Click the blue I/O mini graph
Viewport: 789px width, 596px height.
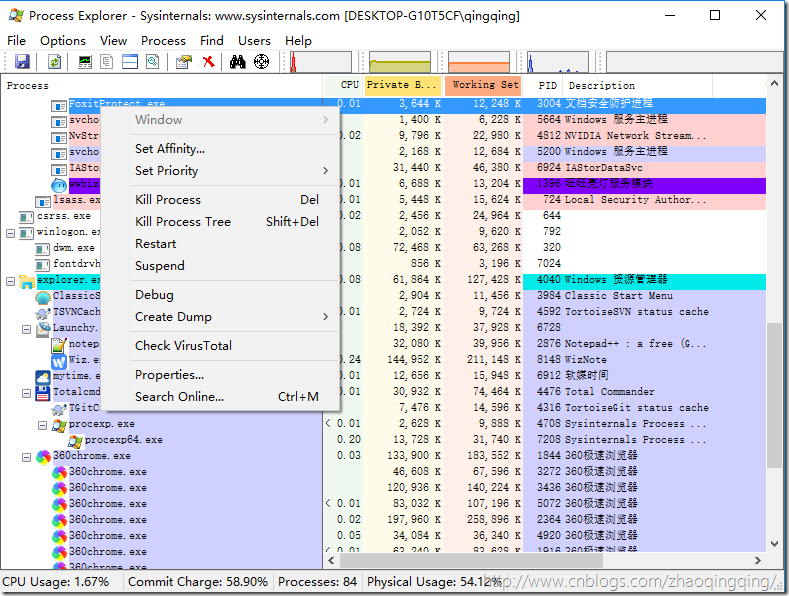(x=558, y=62)
